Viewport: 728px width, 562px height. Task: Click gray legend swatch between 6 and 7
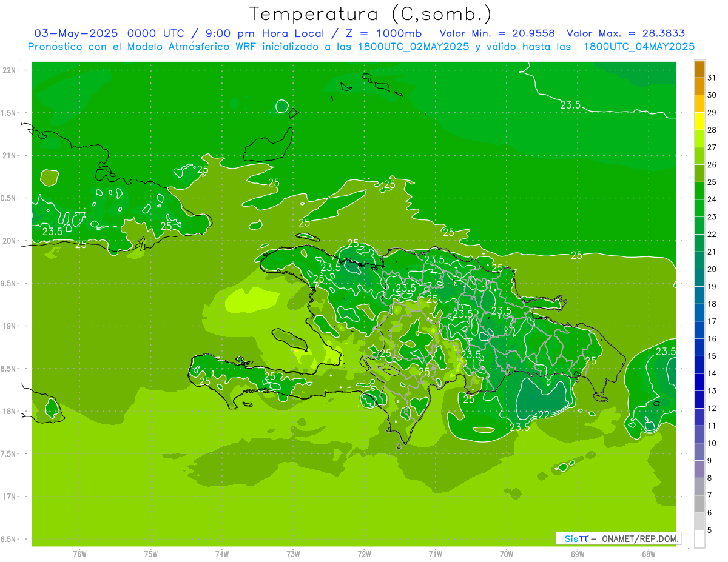699,504
